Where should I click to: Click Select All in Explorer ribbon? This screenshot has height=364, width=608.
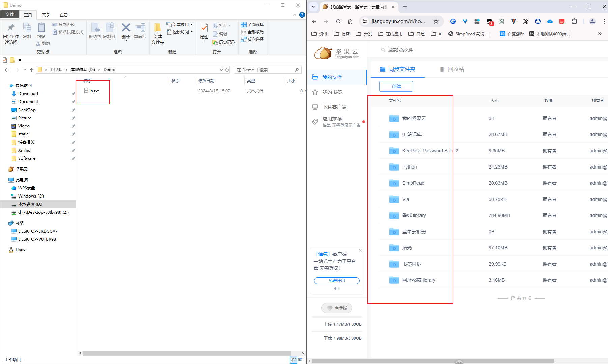point(253,25)
